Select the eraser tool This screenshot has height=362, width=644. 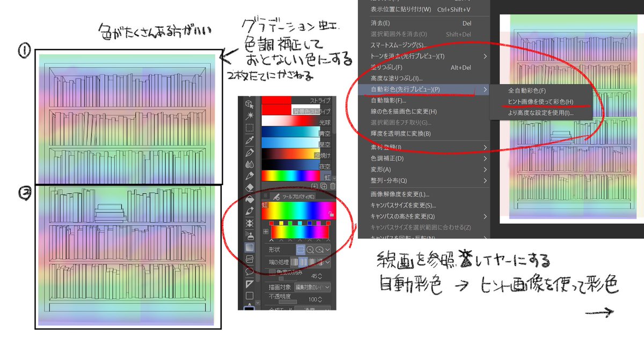point(250,188)
